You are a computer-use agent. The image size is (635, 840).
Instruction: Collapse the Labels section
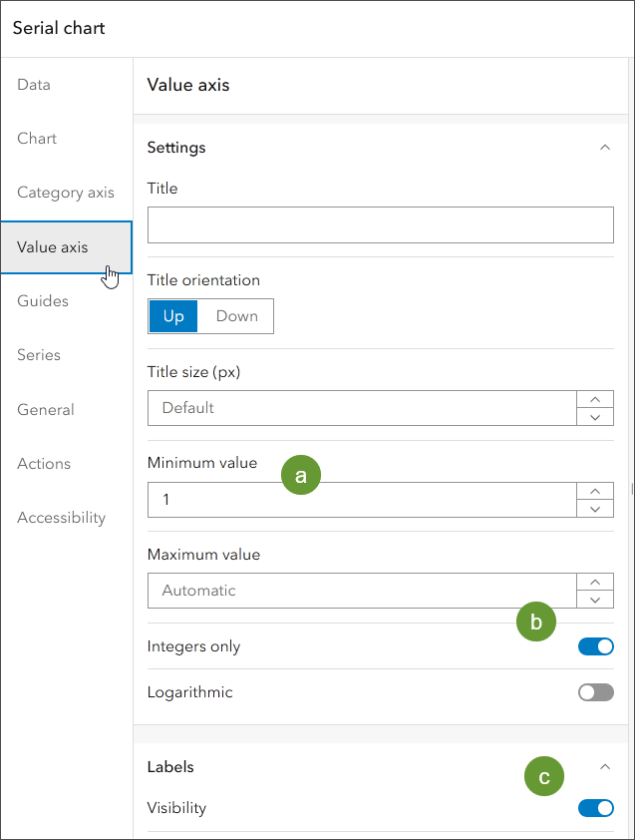(x=604, y=767)
